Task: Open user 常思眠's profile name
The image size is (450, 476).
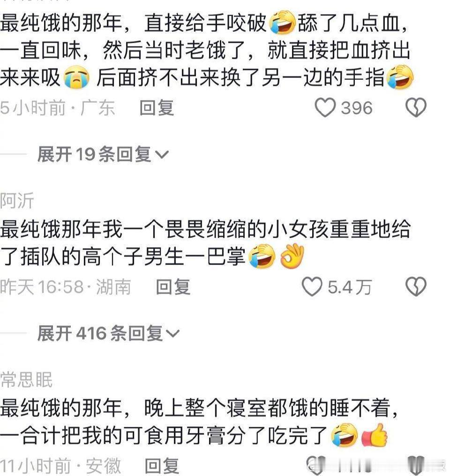Action: point(26,379)
